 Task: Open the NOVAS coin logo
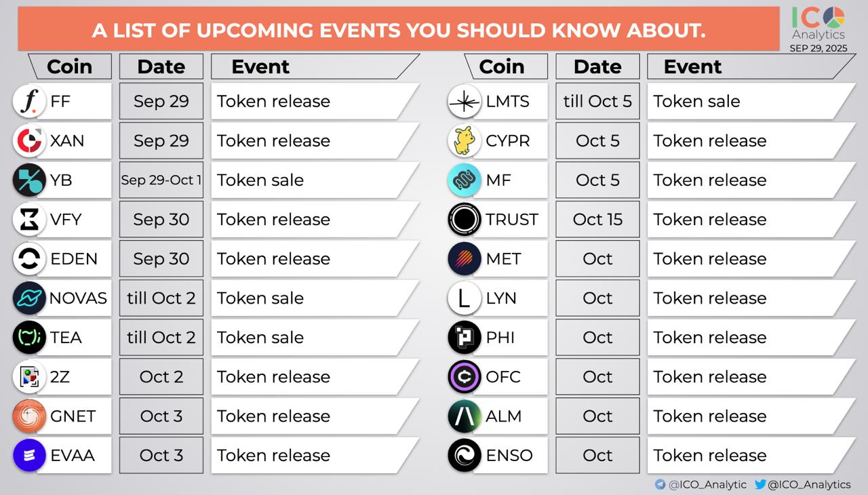point(29,298)
